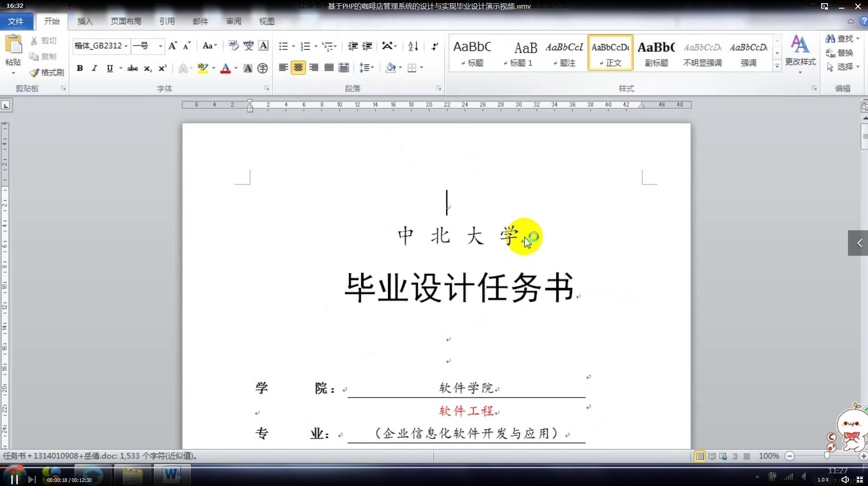This screenshot has width=868, height=486.
Task: Click the Web Layout view icon in status bar
Action: click(x=723, y=456)
